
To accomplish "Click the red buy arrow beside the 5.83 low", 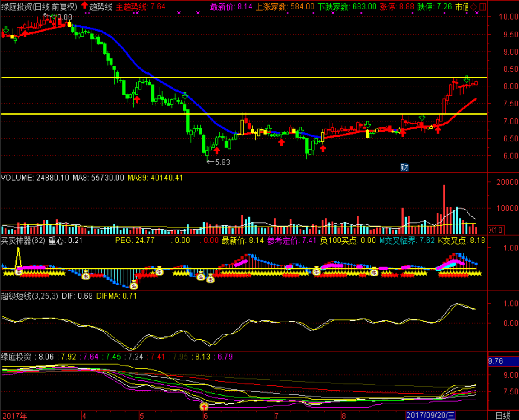I will [216, 150].
